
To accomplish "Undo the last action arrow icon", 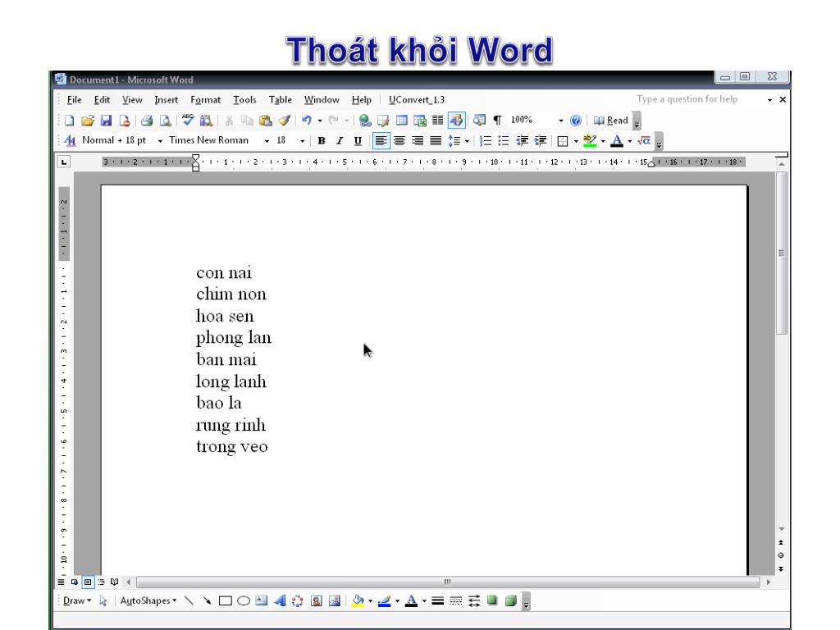I will coord(307,121).
